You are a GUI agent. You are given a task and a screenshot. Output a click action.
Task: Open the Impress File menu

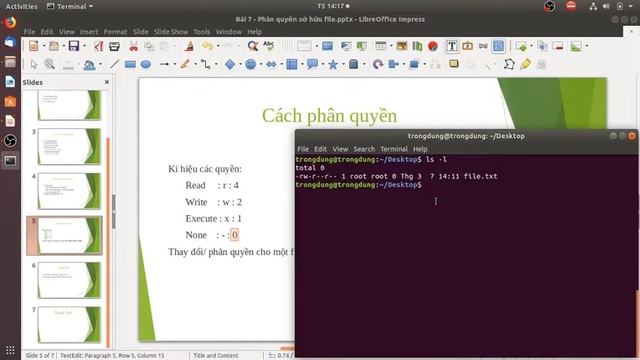coord(29,31)
